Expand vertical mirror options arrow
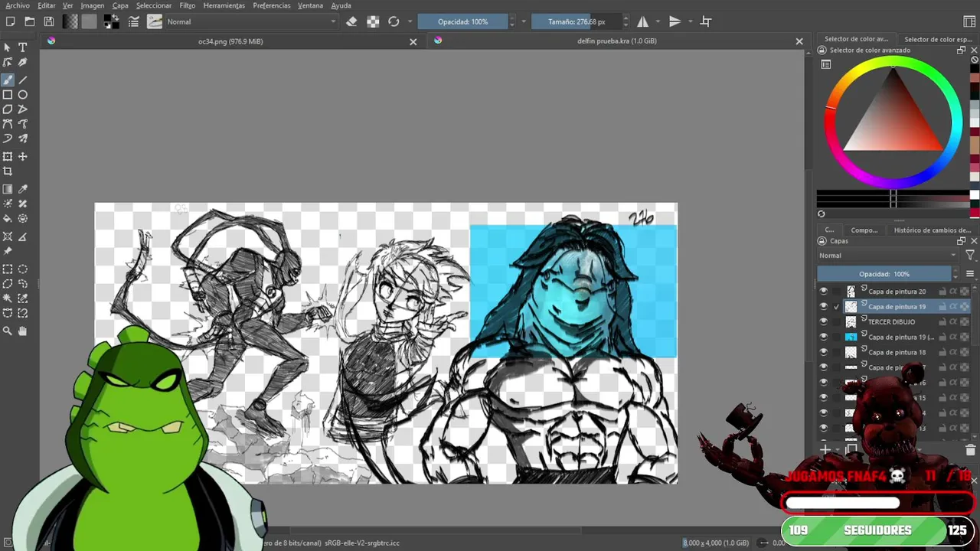 (690, 21)
